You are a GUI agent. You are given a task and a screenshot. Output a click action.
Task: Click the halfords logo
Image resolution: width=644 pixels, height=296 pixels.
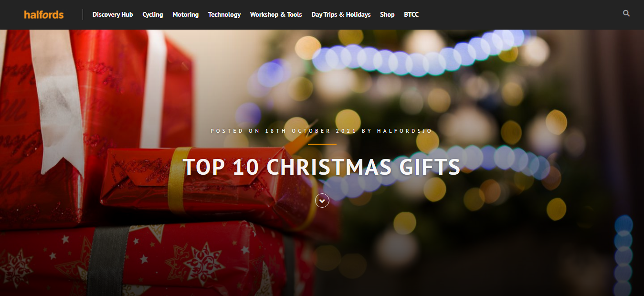(x=44, y=14)
